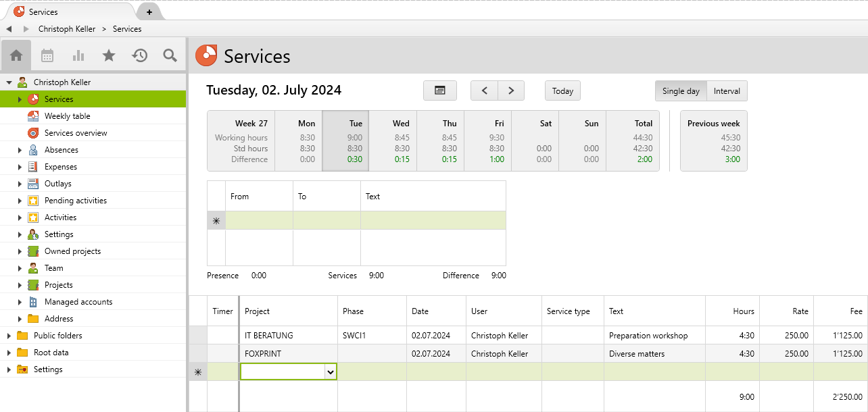Image resolution: width=868 pixels, height=412 pixels.
Task: Click the search magnifier icon
Action: (x=170, y=55)
